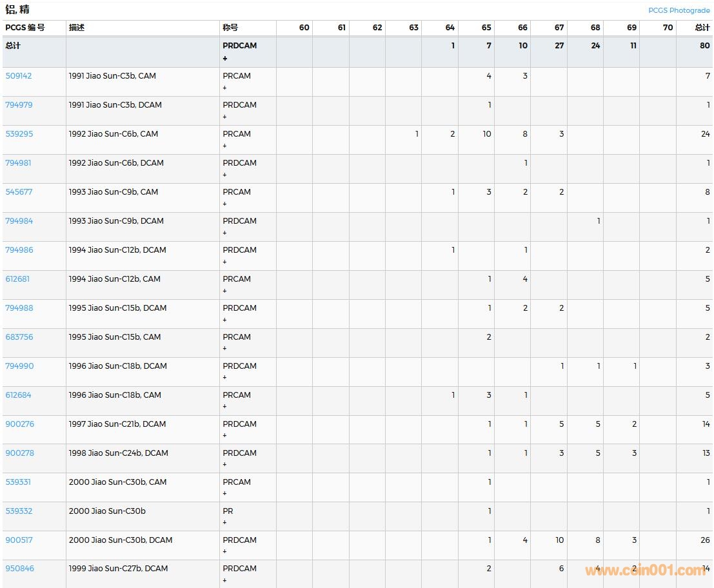The image size is (714, 588).
Task: Select PCGS number 545677 link
Action: 19,192
